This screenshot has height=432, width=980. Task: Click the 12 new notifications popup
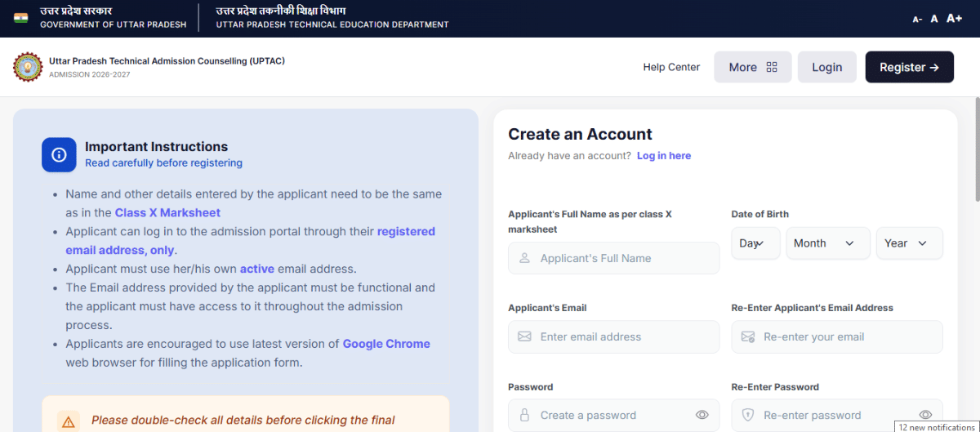pyautogui.click(x=937, y=426)
